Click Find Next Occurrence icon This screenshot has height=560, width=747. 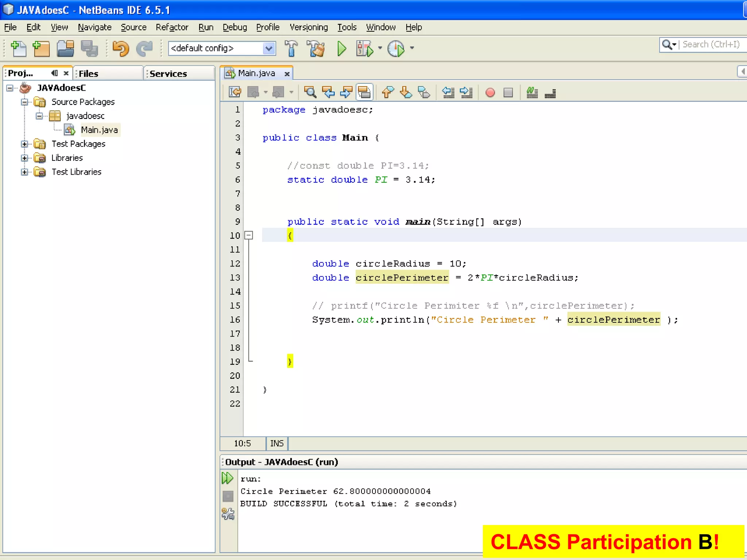tap(346, 92)
